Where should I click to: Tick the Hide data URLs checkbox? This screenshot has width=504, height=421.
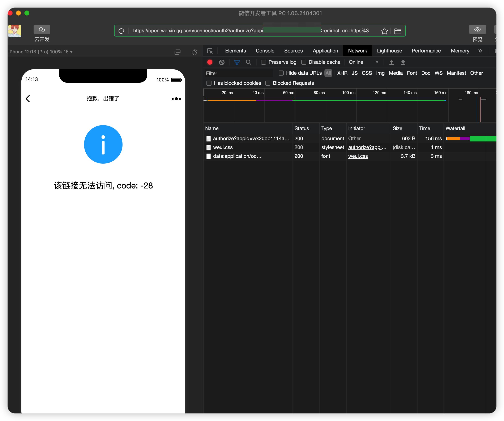[x=281, y=73]
